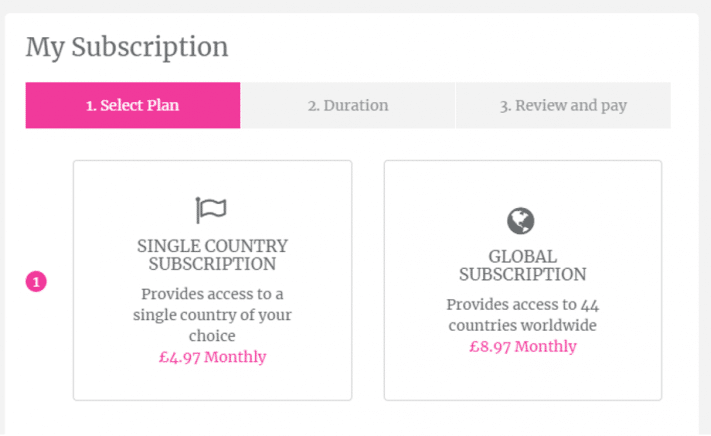Click 'Select Plan' text in pink tab

(x=140, y=105)
